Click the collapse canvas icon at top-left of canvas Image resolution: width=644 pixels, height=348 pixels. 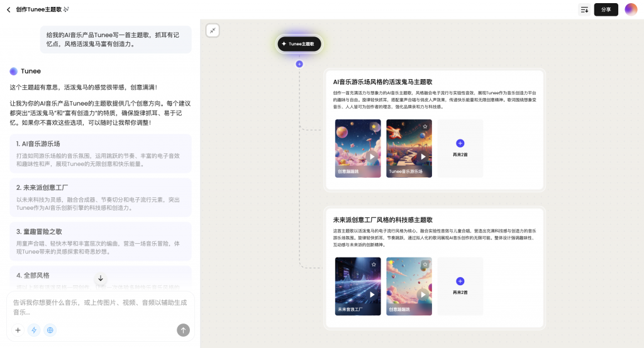pyautogui.click(x=213, y=30)
